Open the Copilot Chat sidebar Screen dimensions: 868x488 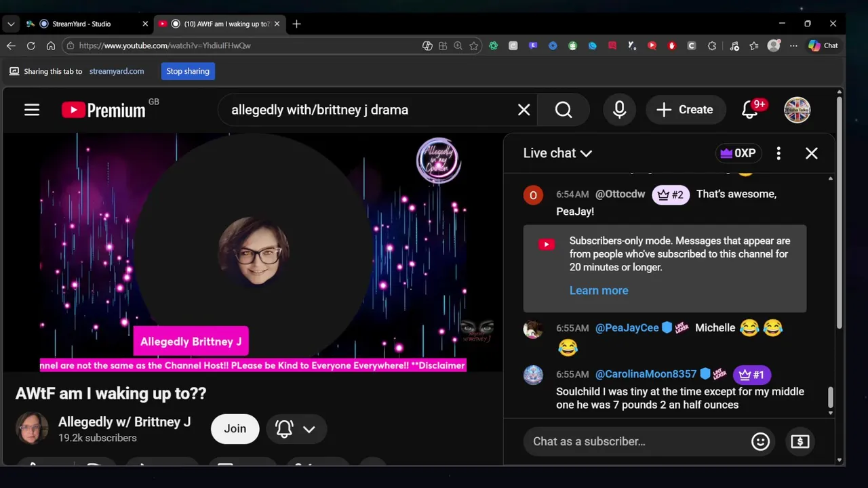point(823,45)
